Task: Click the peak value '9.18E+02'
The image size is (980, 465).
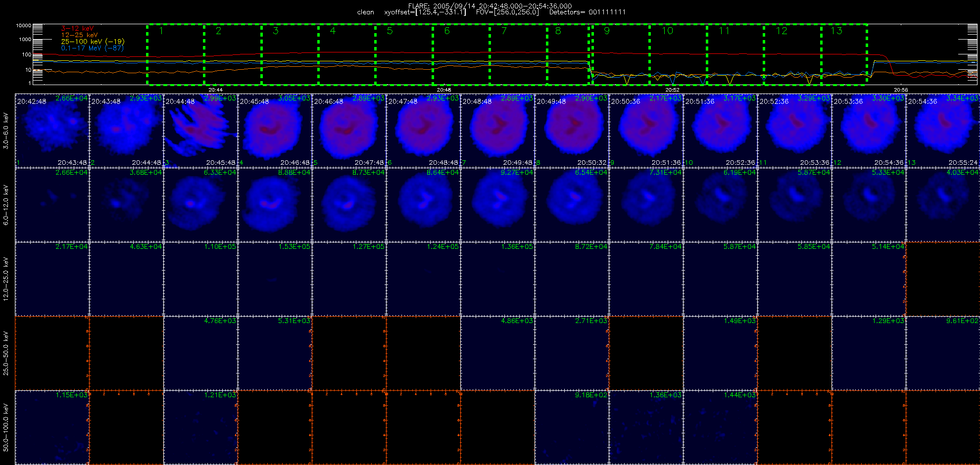Action: tap(591, 395)
